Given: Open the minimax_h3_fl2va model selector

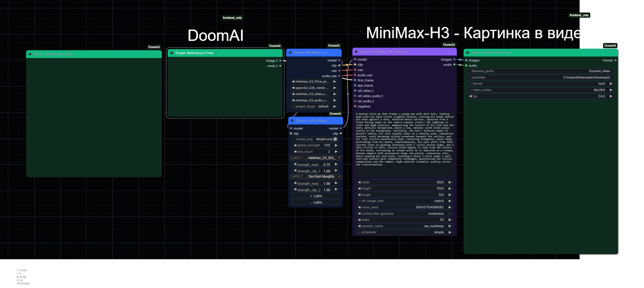Looking at the screenshot, I should [x=314, y=81].
